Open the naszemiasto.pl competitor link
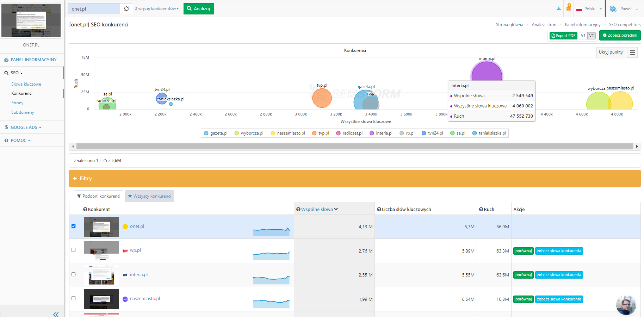Image resolution: width=644 pixels, height=317 pixels. pos(145,299)
